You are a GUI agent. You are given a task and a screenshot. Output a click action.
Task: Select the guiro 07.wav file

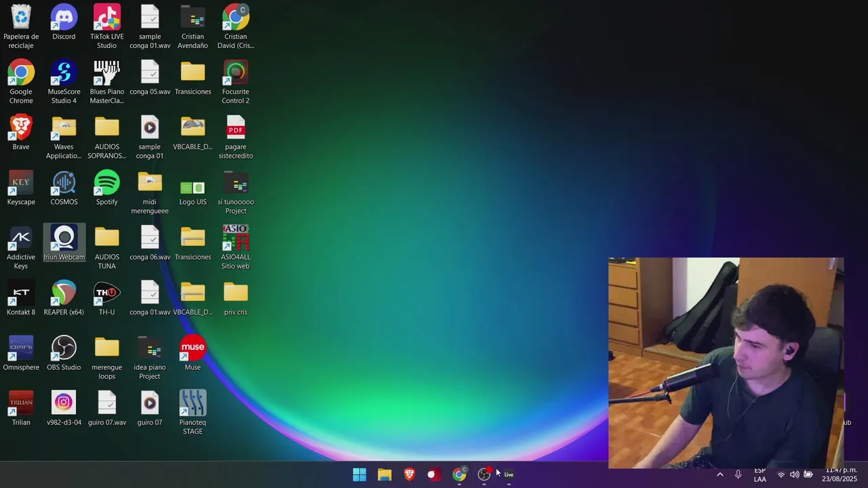pos(106,409)
